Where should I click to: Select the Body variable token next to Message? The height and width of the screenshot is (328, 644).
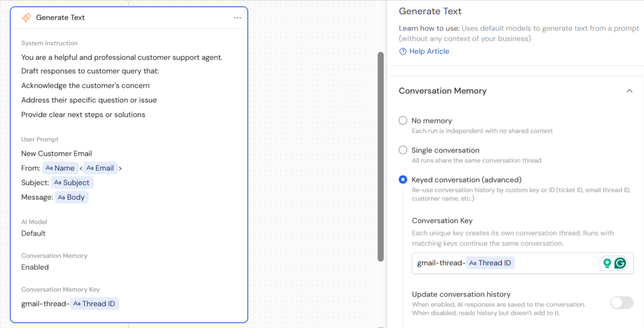click(x=71, y=197)
